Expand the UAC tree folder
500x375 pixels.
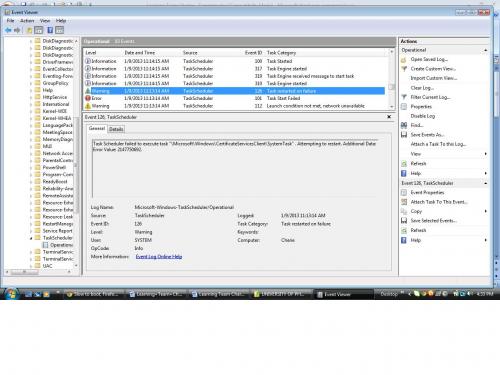point(31,266)
